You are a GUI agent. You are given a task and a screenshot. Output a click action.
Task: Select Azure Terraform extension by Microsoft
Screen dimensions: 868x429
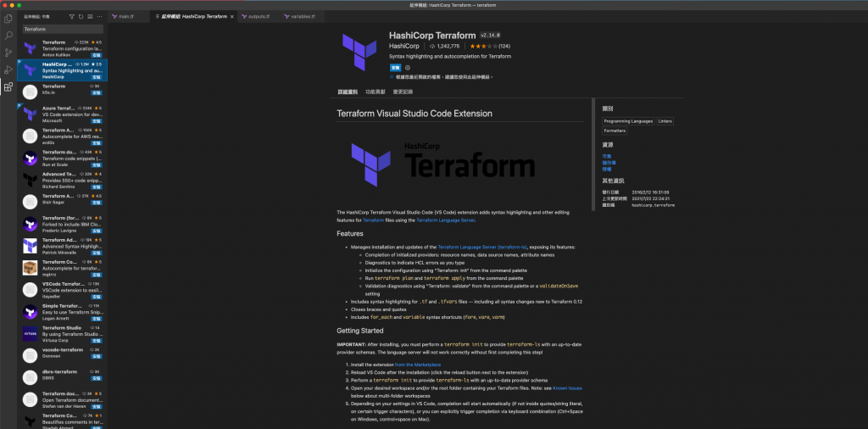coord(63,114)
